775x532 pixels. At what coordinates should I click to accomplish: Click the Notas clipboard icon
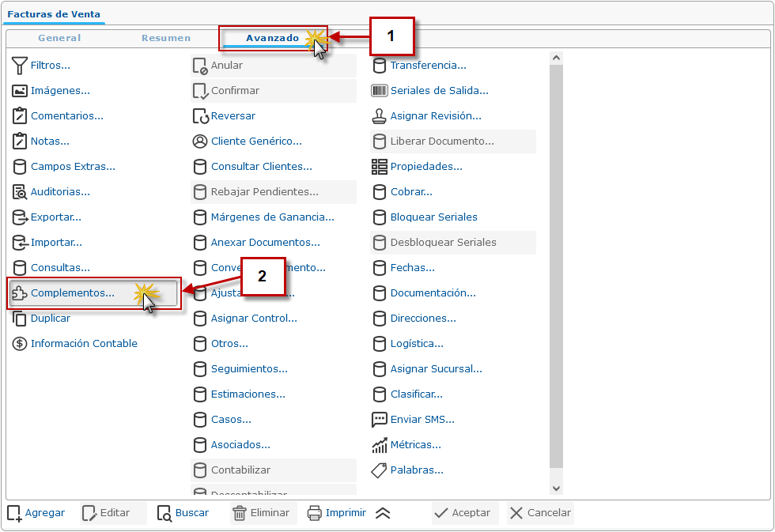click(20, 141)
